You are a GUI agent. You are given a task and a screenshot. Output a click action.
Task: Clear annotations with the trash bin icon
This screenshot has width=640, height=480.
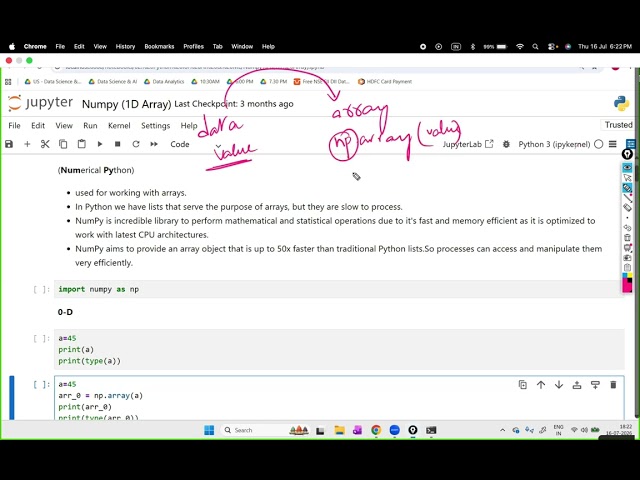tap(627, 238)
